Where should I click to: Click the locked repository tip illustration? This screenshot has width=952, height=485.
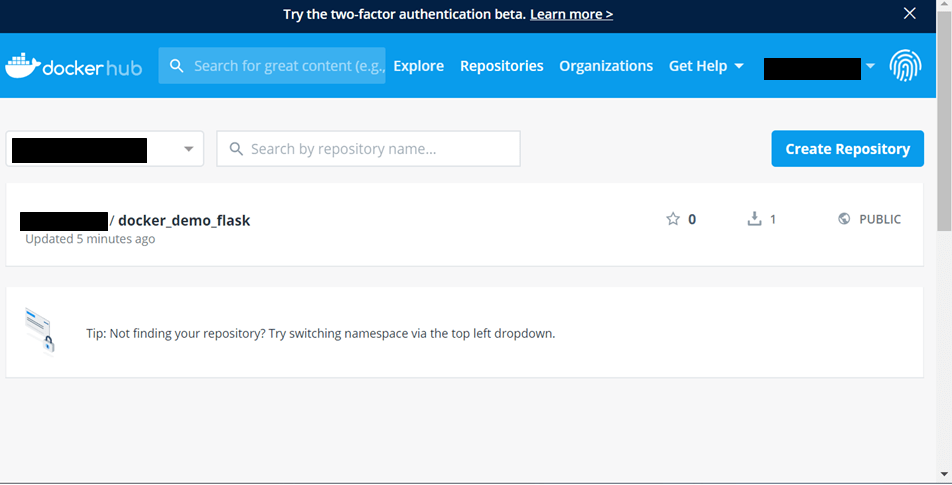point(40,330)
